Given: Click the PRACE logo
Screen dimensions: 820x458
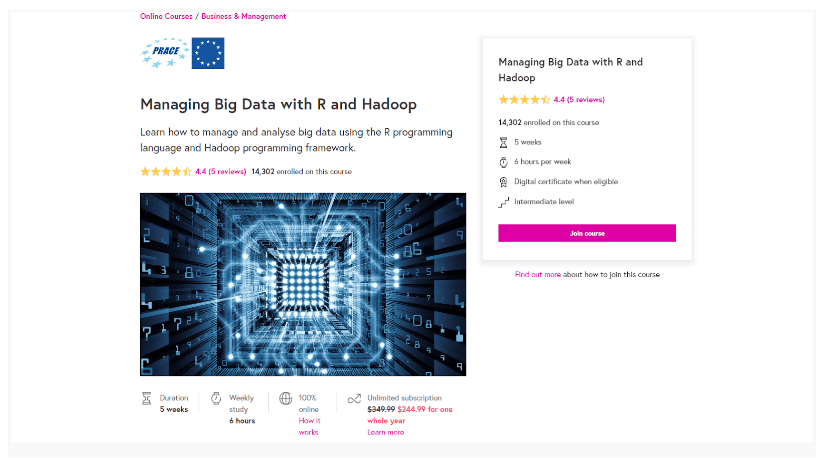Looking at the screenshot, I should [x=163, y=54].
